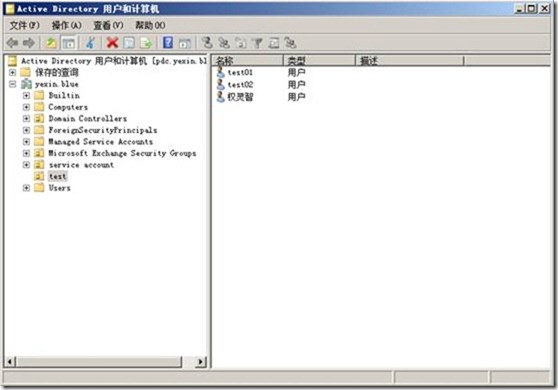Viewport: 558px width, 390px height.
Task: Sort by 描述 column header
Action: pos(410,60)
